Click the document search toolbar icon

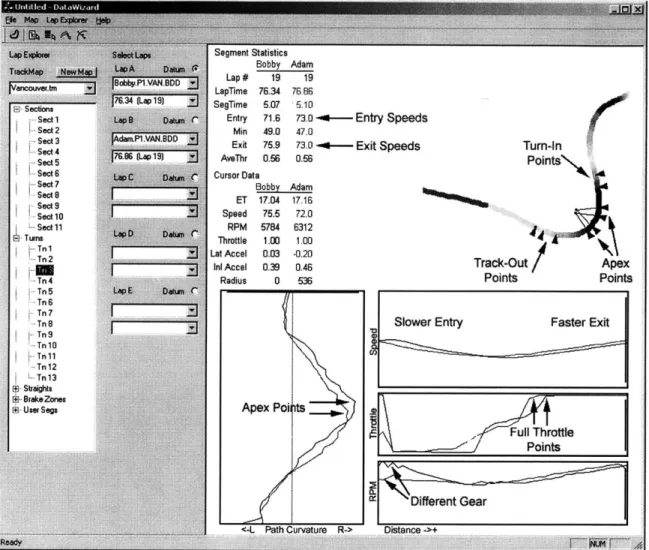[34, 35]
